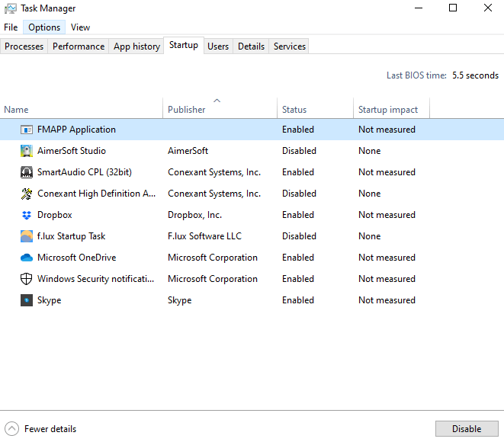The height and width of the screenshot is (442, 504).
Task: Click the SmartAudio CPL headphone icon
Action: pos(27,172)
